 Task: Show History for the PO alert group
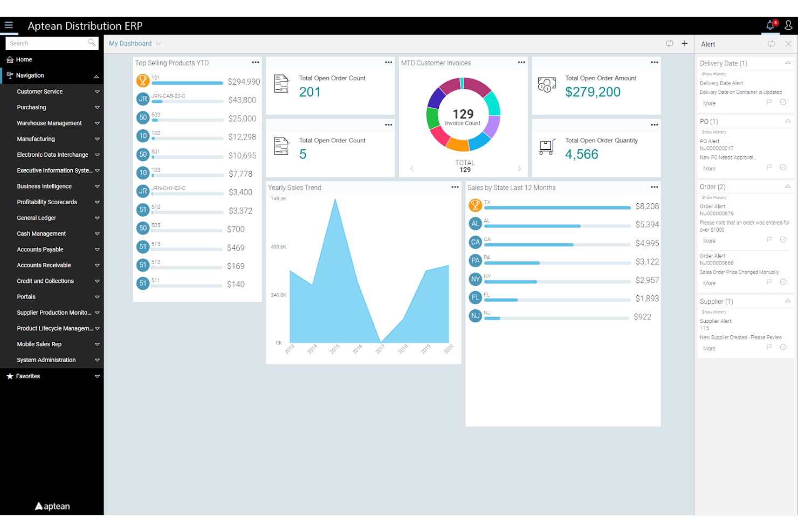(x=714, y=132)
